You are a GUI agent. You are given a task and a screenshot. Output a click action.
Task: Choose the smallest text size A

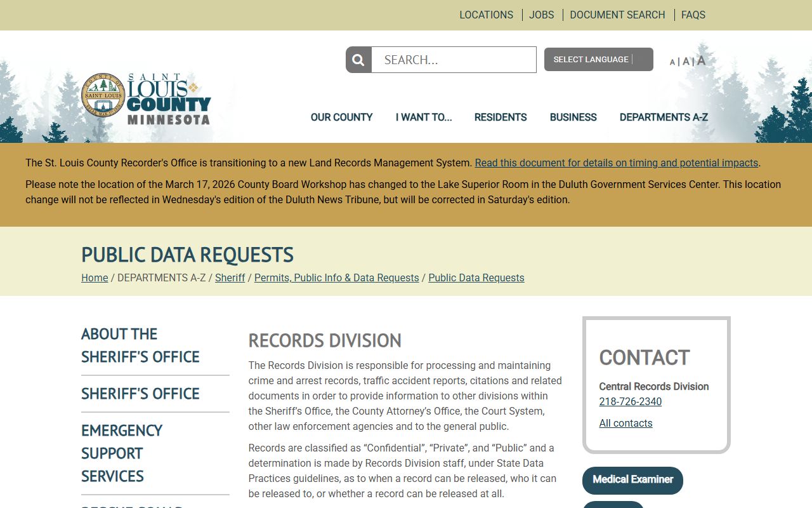pos(672,62)
